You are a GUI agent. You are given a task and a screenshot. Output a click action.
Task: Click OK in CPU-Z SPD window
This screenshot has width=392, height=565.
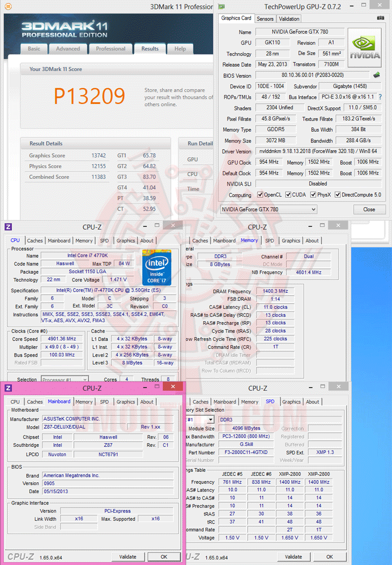click(329, 557)
